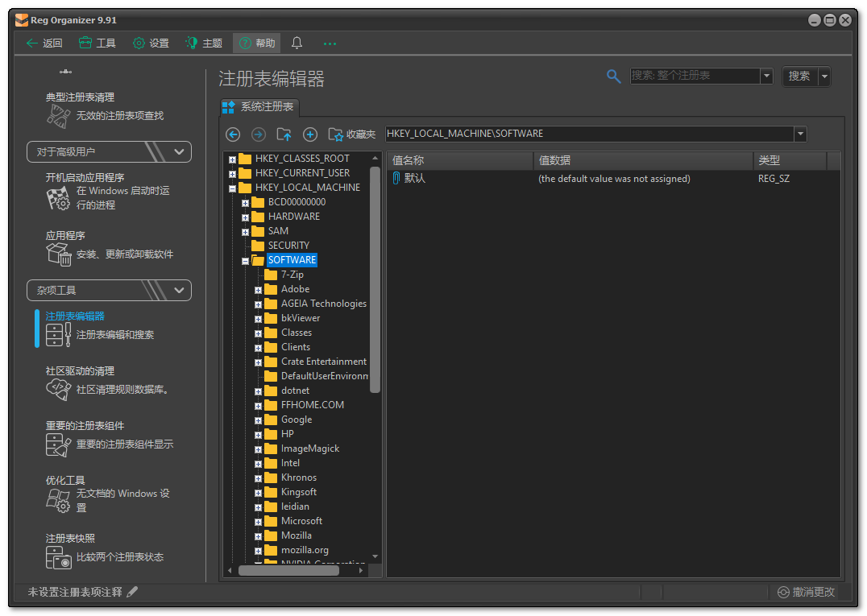This screenshot has width=867, height=616.
Task: Click the tree vertical scrollbar thumb
Action: pyautogui.click(x=375, y=279)
